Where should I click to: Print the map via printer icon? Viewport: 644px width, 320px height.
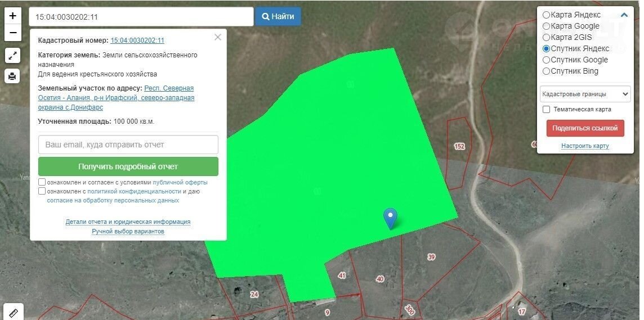(12, 76)
